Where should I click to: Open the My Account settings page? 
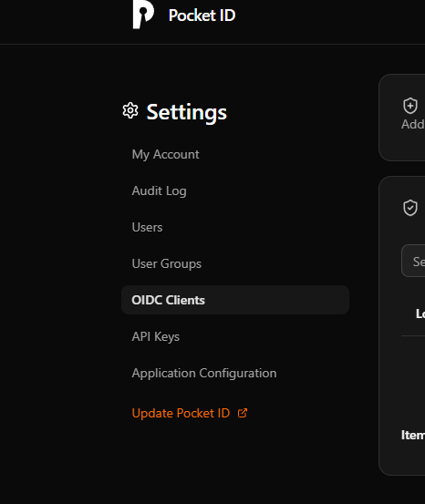point(165,154)
